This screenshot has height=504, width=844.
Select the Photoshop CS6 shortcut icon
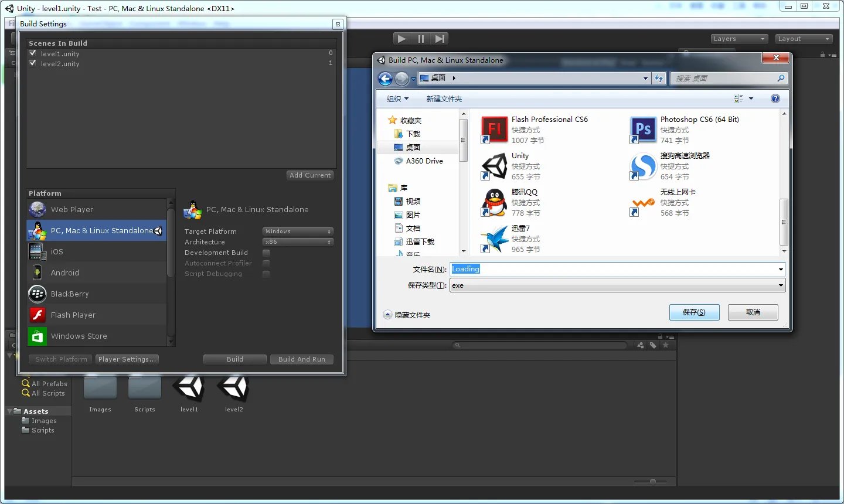point(643,129)
